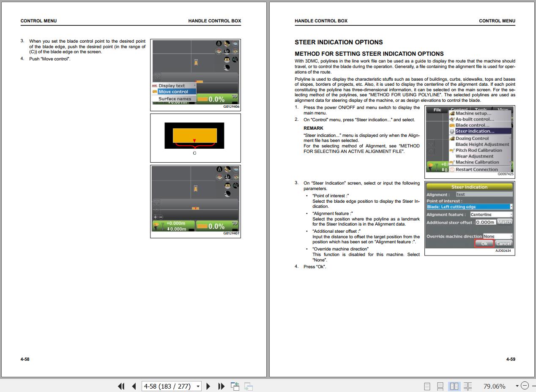Click the go to next view icon

pyautogui.click(x=249, y=386)
